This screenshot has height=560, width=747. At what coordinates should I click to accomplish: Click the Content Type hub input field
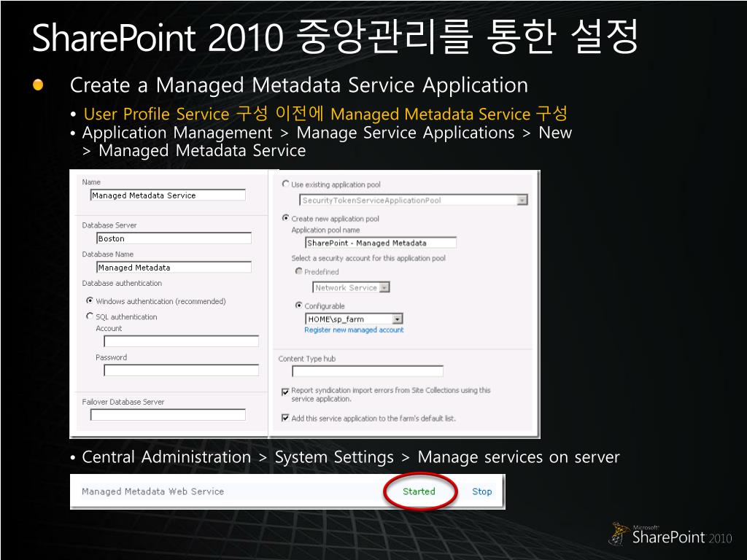coord(368,371)
